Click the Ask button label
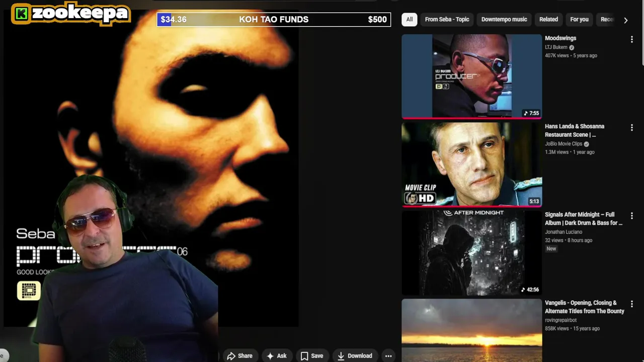The image size is (644, 362). tap(282, 356)
